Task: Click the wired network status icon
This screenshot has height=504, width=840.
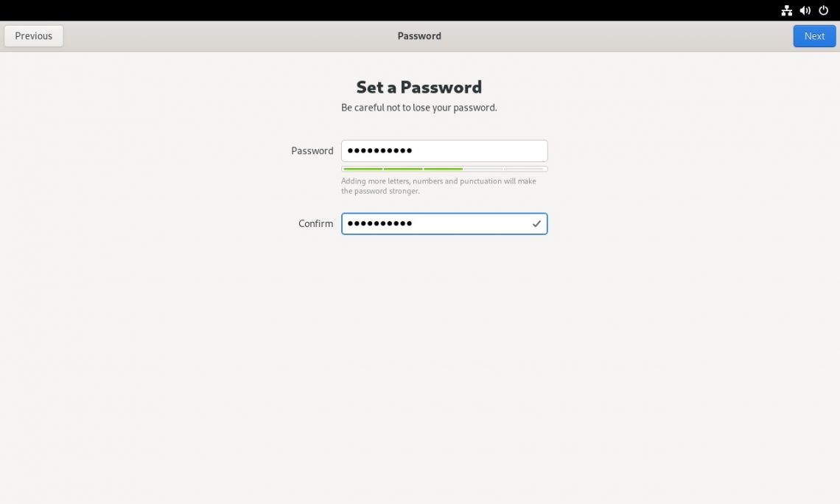Action: pos(787,10)
